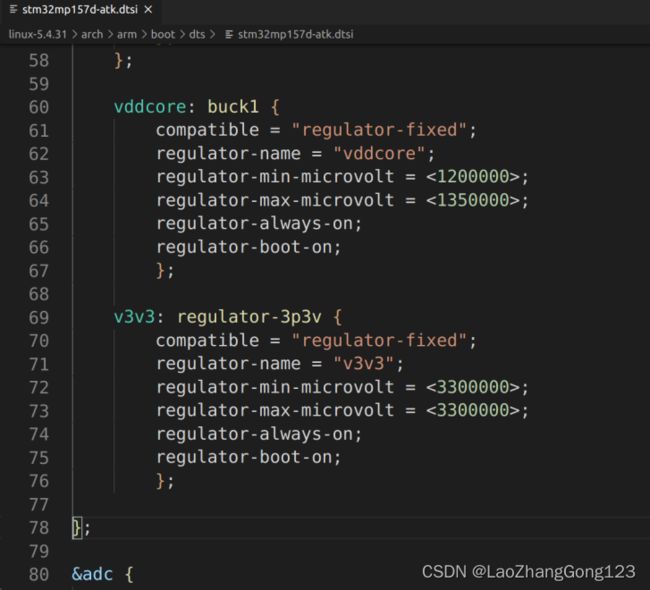Click regulator-name property on line 71
Viewport: 650px width, 590px height.
pos(228,364)
